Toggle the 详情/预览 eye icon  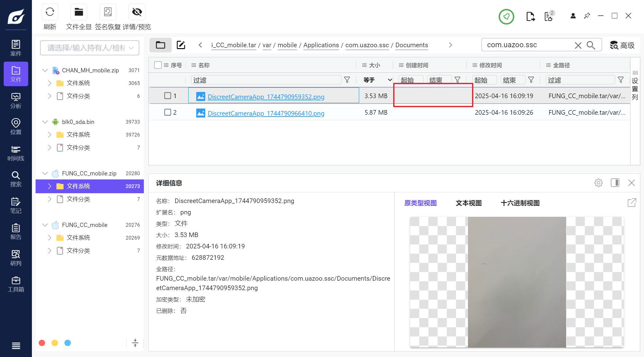coord(137,12)
